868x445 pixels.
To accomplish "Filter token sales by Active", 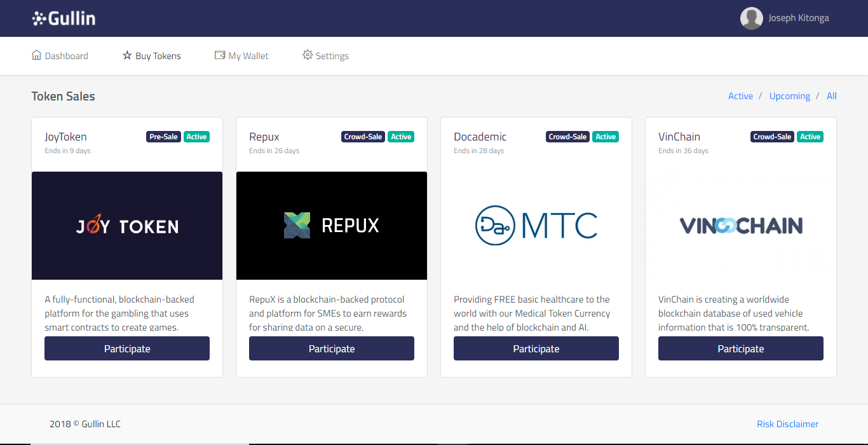I will click(740, 96).
